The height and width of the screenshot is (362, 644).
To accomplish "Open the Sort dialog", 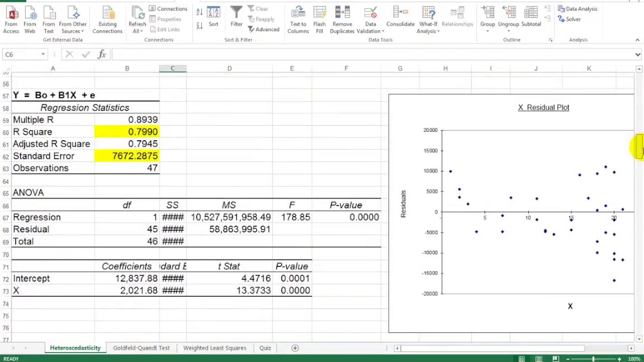I will 213,17.
